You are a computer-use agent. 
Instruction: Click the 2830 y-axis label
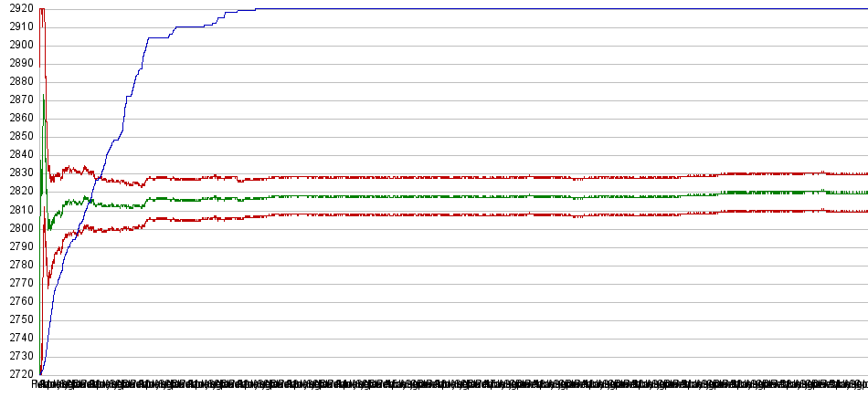tap(18, 172)
